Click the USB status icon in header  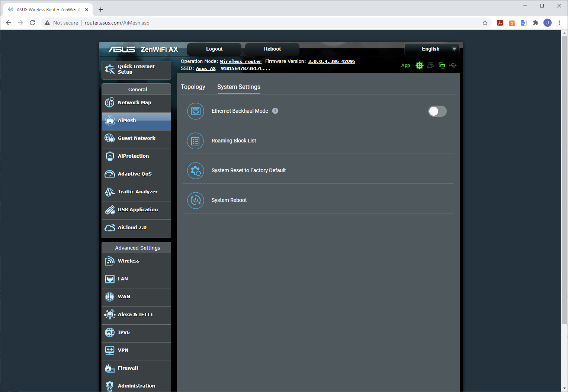[x=453, y=65]
